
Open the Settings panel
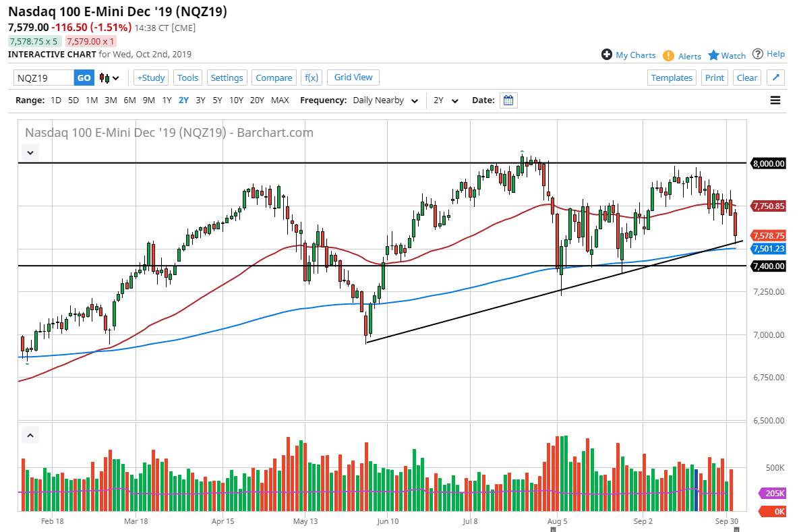click(227, 78)
